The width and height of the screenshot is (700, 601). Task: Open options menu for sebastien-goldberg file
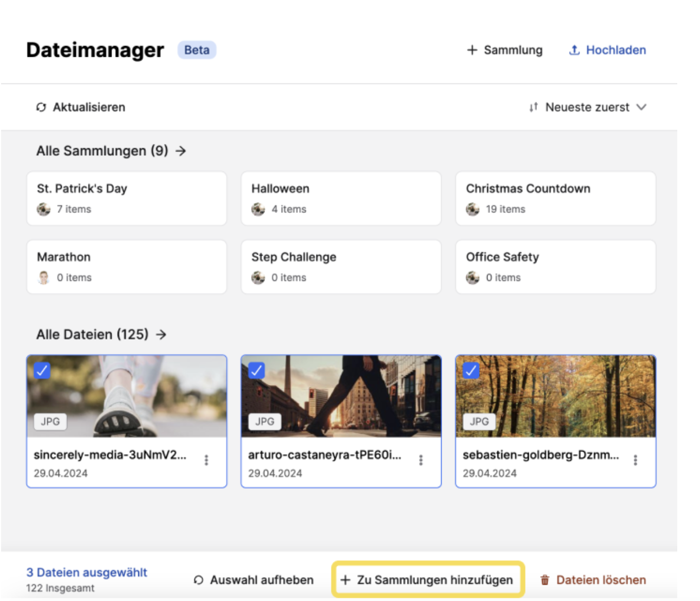(636, 460)
